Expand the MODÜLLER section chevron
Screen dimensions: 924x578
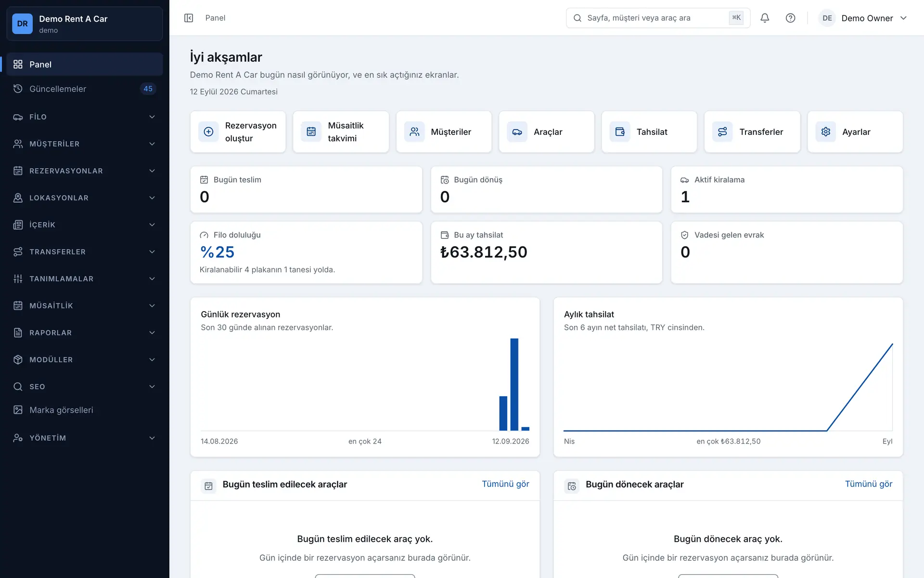tap(152, 360)
